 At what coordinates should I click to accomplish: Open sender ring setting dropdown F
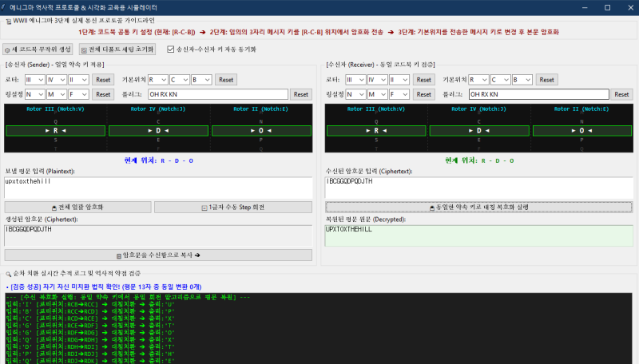(x=78, y=94)
